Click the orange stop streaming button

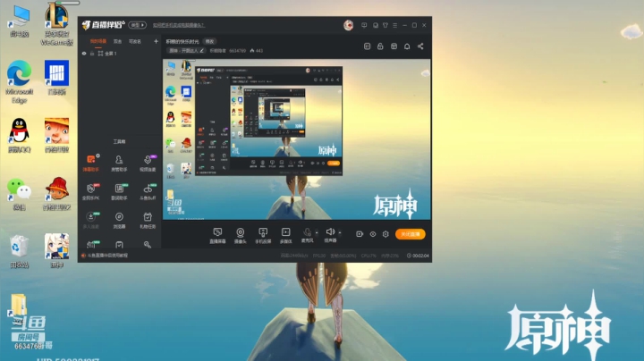click(x=411, y=234)
